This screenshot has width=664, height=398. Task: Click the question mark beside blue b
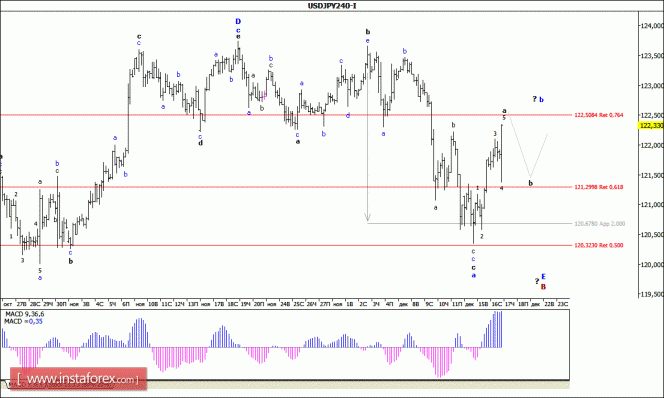coord(535,99)
